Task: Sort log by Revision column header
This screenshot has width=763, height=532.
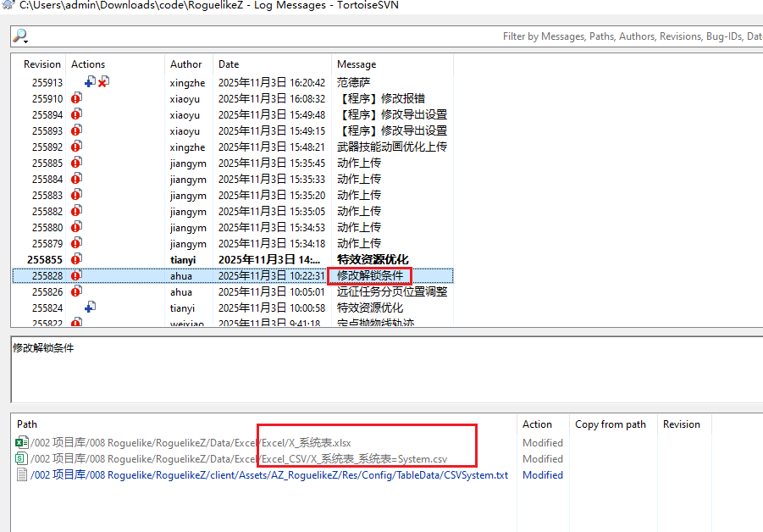Action: tap(41, 64)
